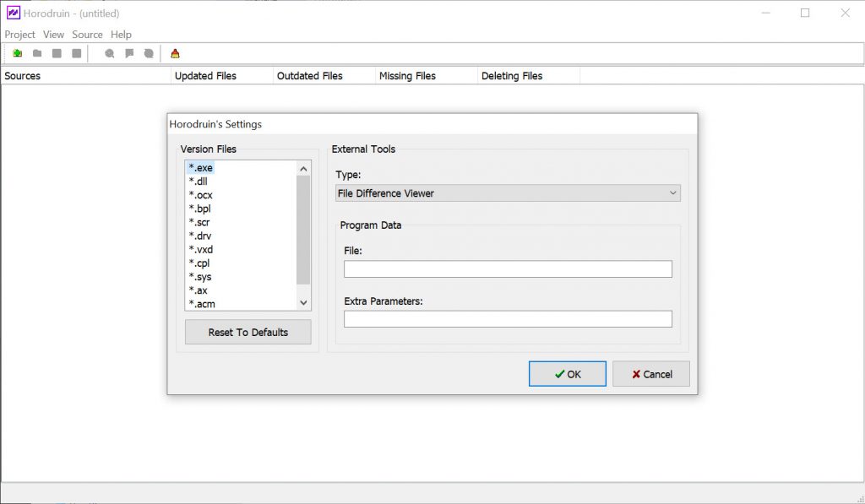Screen dimensions: 865x504
Task: Close the Horodruin window
Action: (845, 13)
